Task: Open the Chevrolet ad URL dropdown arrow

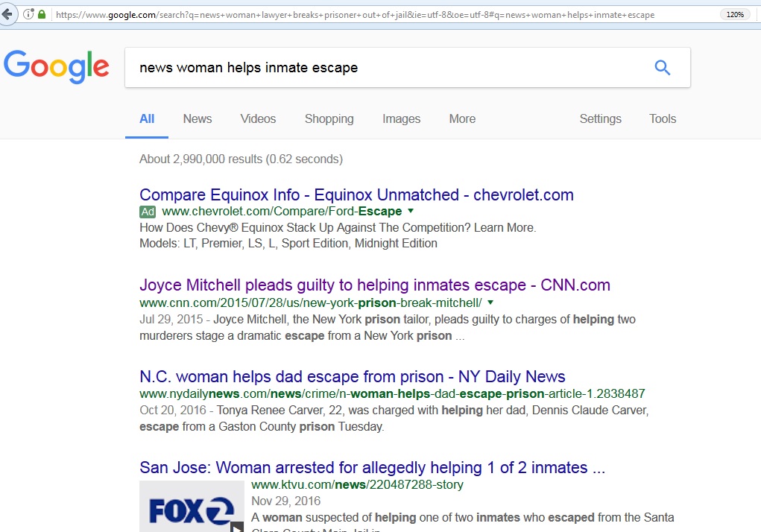Action: click(x=411, y=212)
